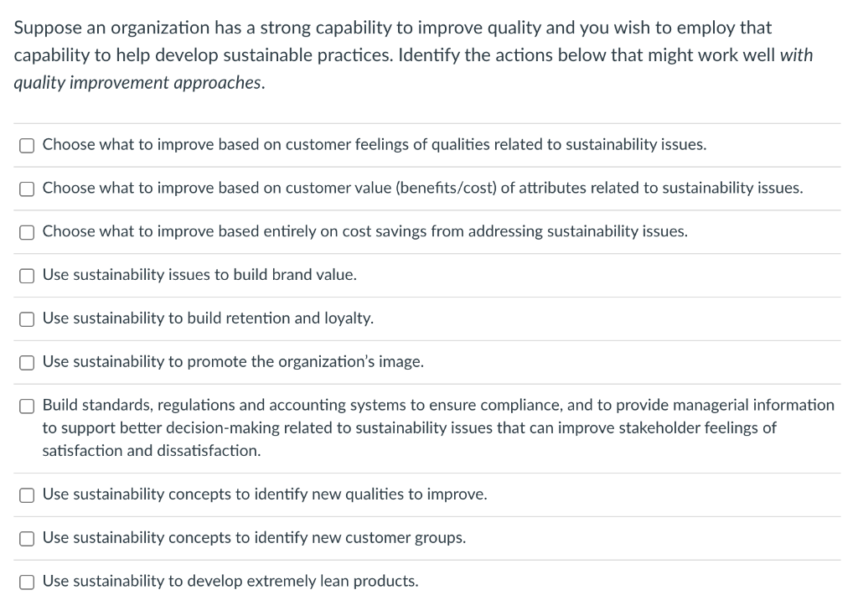
Task: Check the identify new customer groups option
Action: [x=26, y=538]
